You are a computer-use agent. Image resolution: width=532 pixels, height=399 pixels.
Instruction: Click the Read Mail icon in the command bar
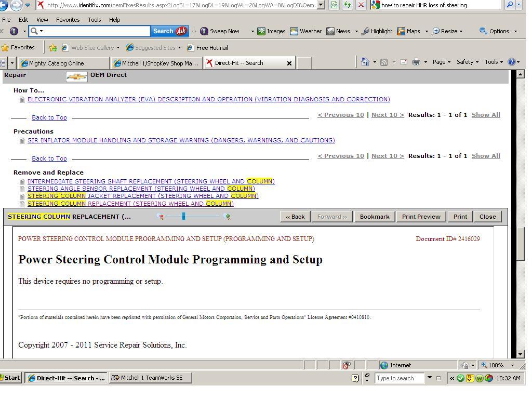pyautogui.click(x=403, y=62)
